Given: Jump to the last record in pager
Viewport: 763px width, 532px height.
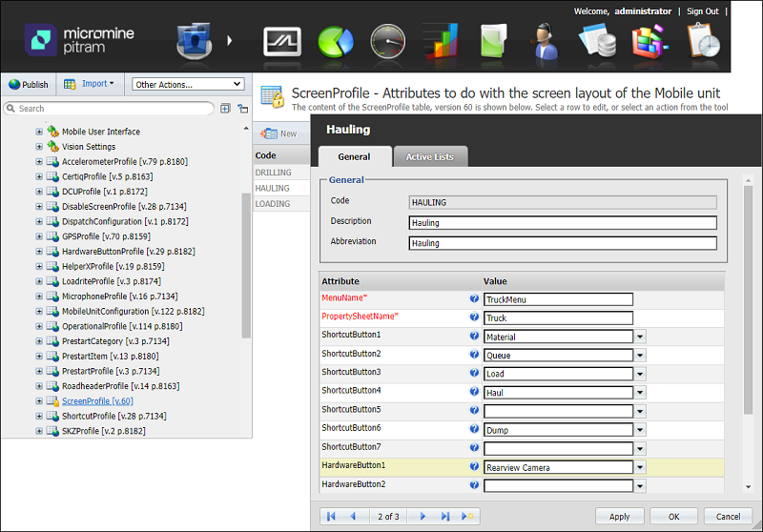Looking at the screenshot, I should pos(445,516).
